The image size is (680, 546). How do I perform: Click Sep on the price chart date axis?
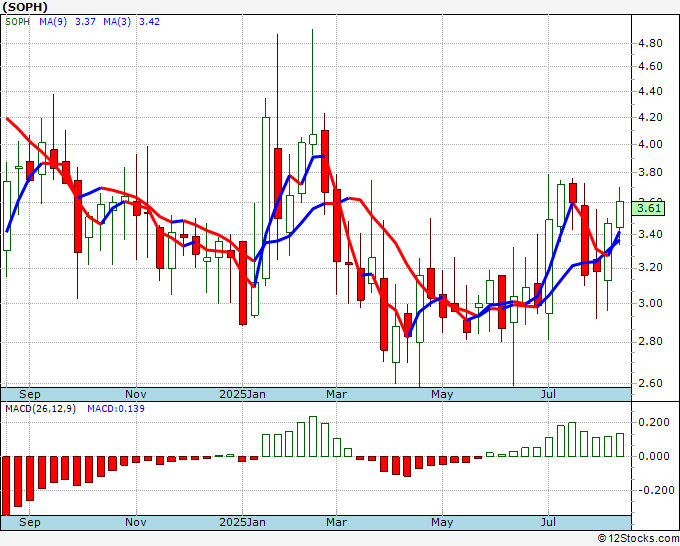coord(29,394)
